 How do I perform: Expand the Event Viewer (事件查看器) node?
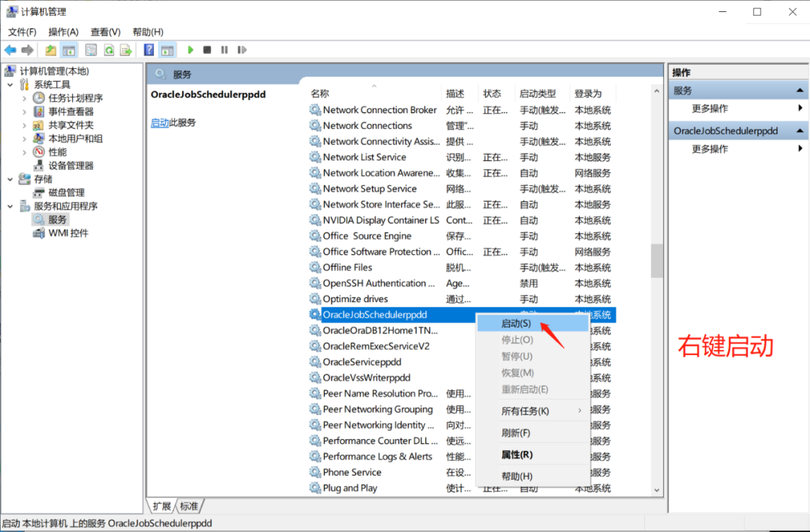pos(24,112)
